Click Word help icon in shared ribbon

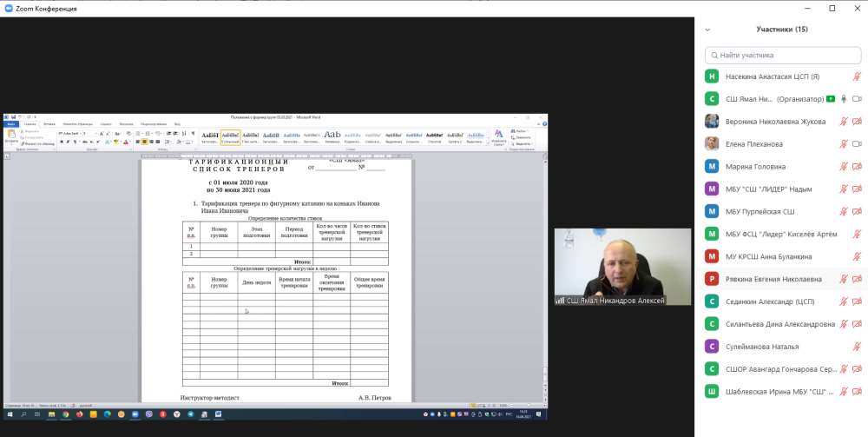point(544,124)
